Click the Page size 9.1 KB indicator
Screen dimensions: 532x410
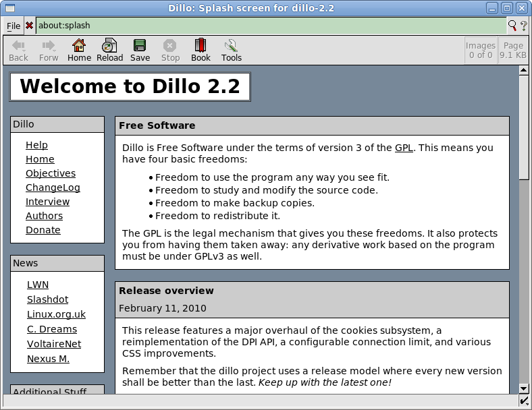coord(513,50)
